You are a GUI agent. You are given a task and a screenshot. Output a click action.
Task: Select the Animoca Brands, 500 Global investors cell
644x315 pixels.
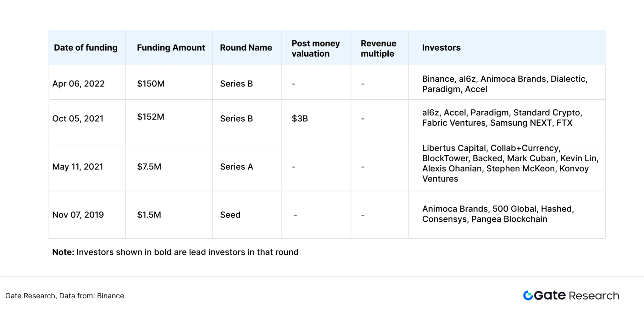[x=498, y=214]
